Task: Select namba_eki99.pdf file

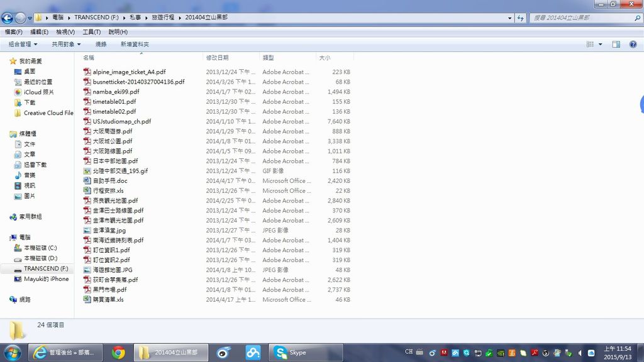Action: [x=116, y=92]
